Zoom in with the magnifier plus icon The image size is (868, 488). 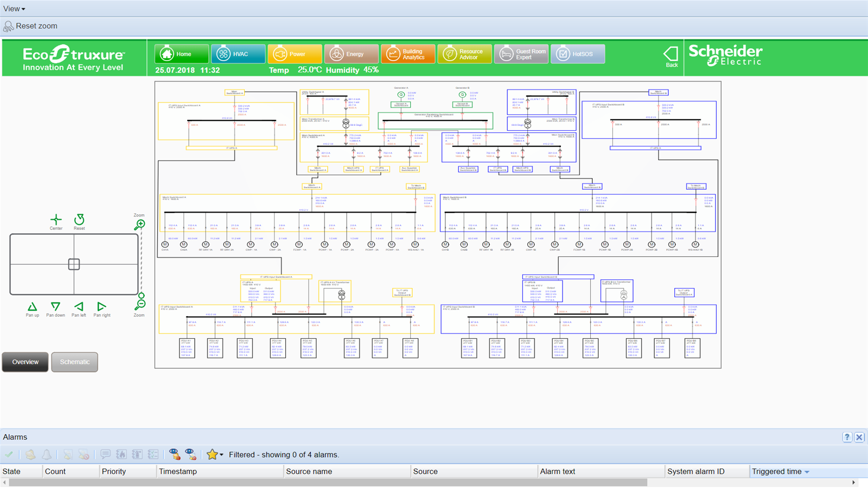[140, 224]
